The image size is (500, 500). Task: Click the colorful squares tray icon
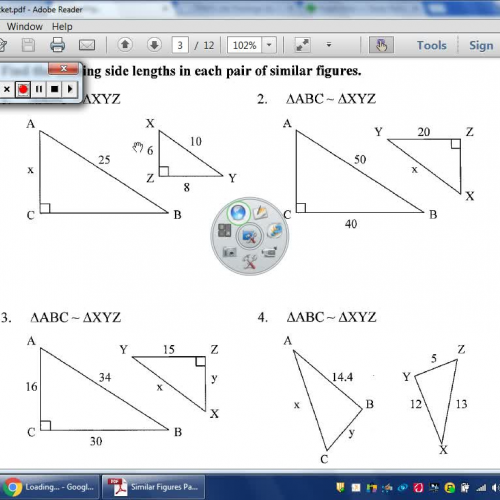coord(371,488)
